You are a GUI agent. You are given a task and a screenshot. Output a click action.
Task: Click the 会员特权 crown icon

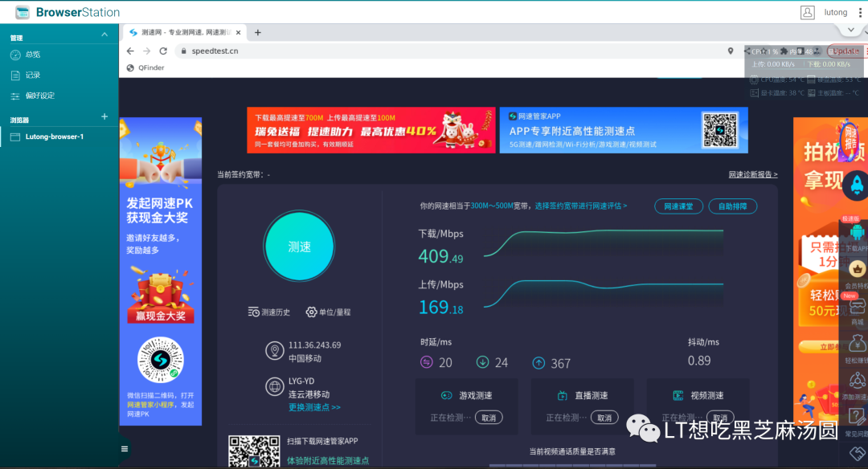(857, 269)
